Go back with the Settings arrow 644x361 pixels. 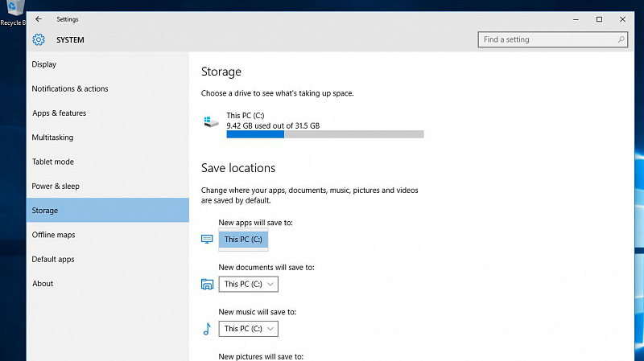(39, 18)
